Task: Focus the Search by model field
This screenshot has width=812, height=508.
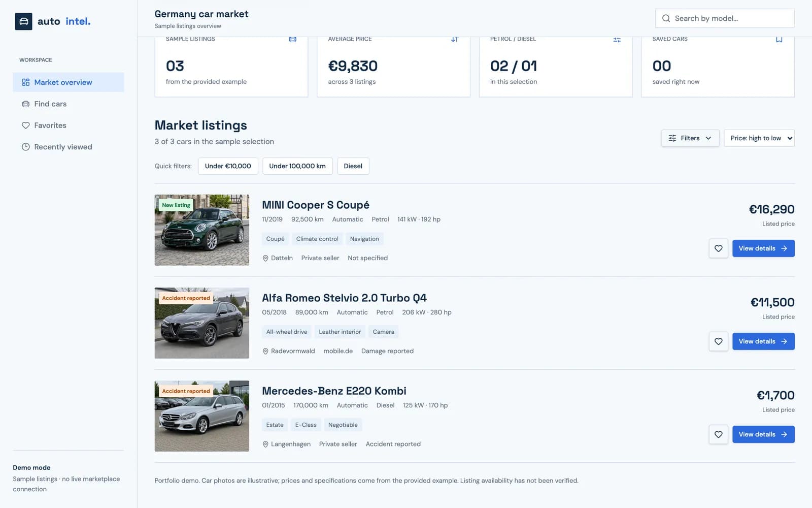Action: (x=725, y=18)
